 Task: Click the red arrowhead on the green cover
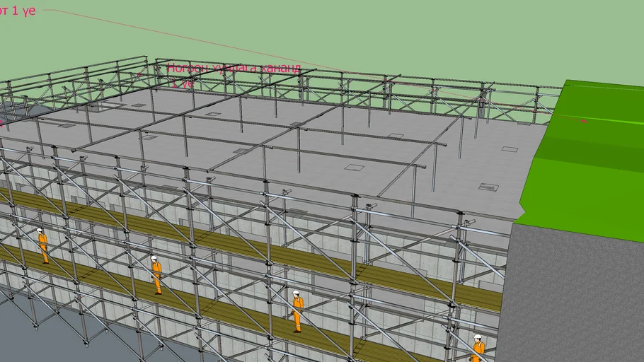tap(584, 122)
